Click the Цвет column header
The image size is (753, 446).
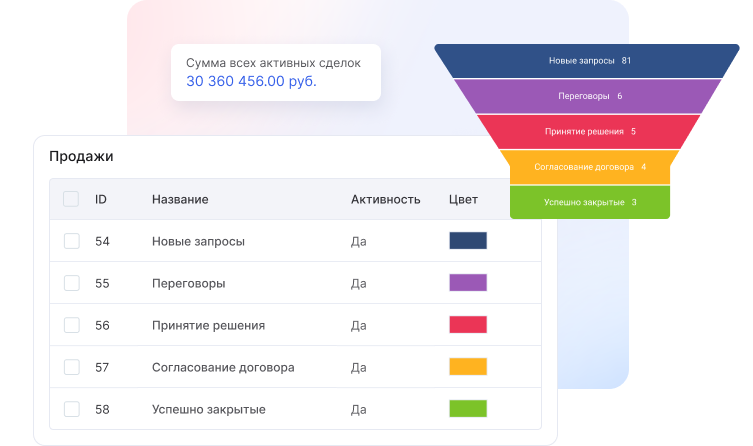[x=463, y=199]
